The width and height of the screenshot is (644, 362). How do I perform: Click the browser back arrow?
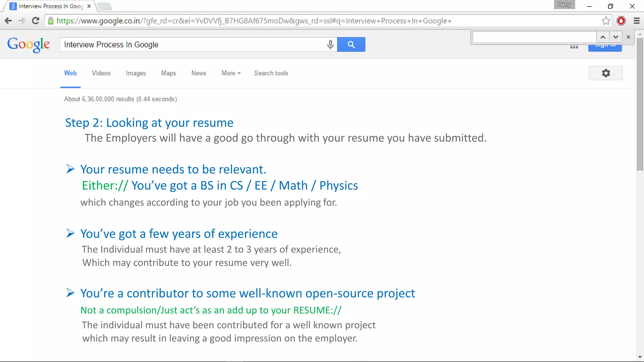click(8, 21)
